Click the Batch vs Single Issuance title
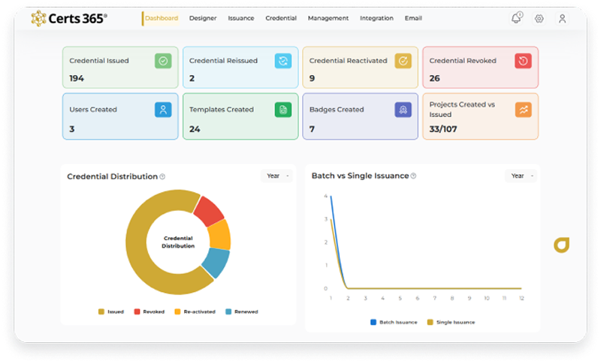The height and width of the screenshot is (364, 601). coord(360,176)
